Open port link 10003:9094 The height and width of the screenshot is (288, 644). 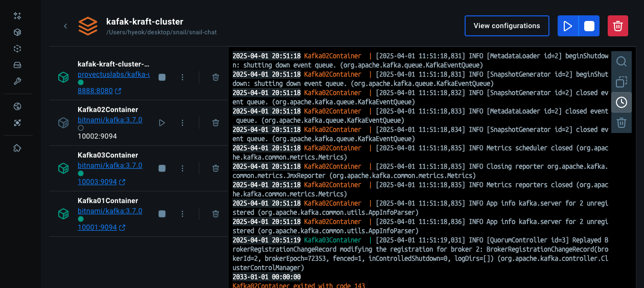point(97,182)
